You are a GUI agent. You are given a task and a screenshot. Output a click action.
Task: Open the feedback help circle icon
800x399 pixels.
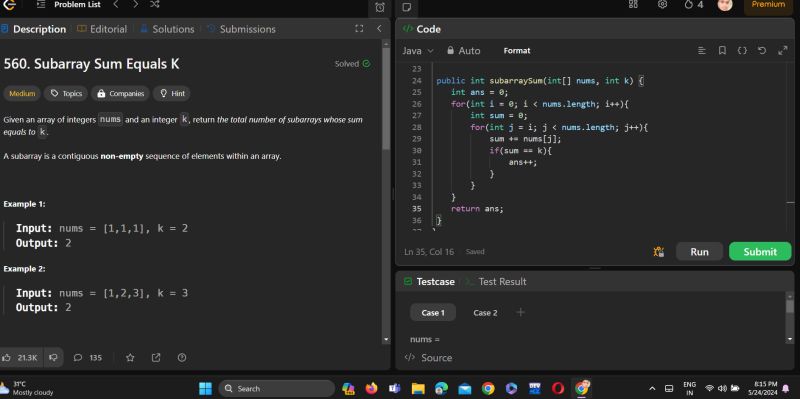pyautogui.click(x=182, y=358)
